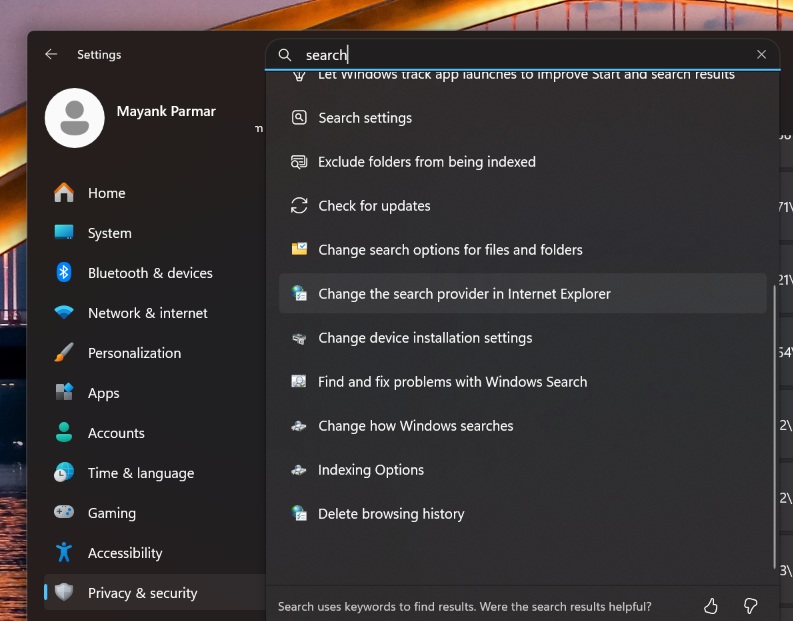The height and width of the screenshot is (621, 793).
Task: Click the Time & language globe icon
Action: [x=64, y=472]
